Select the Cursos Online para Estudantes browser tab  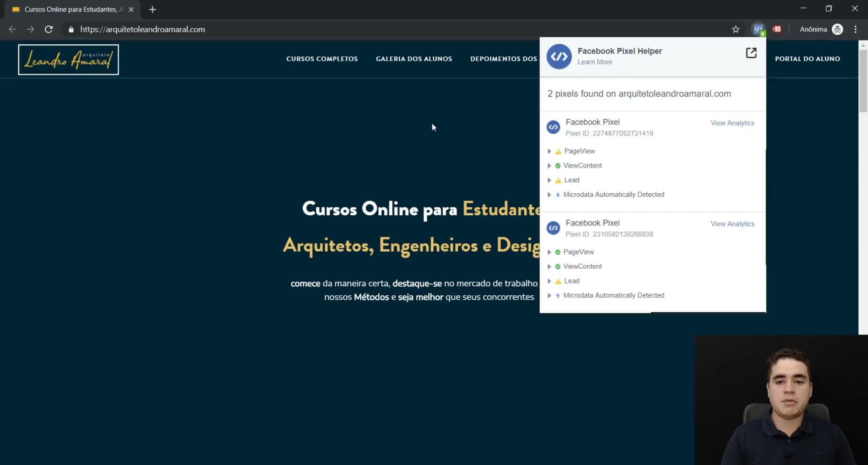tap(72, 9)
